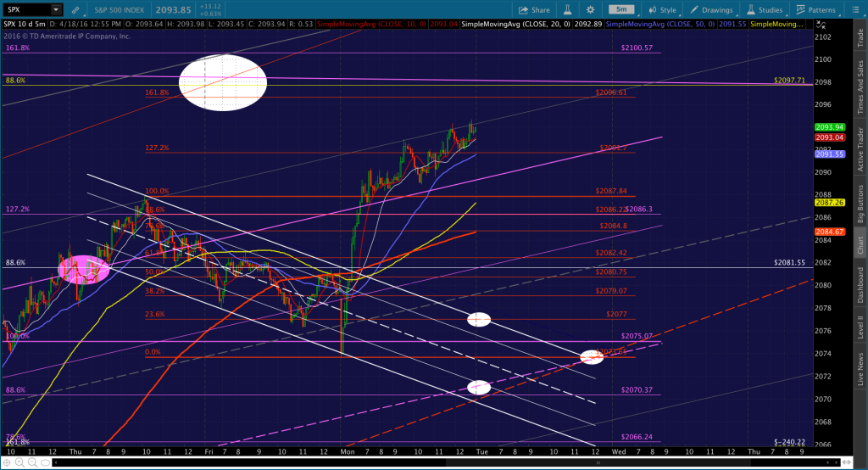Click the S&P 500 INDEX description label
Viewport: 868px width, 470px height.
pyautogui.click(x=119, y=10)
